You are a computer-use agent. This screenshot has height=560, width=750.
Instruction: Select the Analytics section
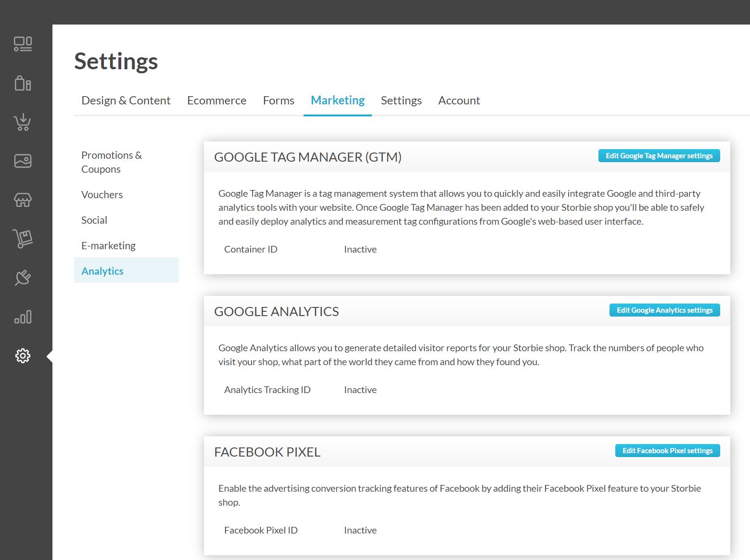(x=127, y=270)
